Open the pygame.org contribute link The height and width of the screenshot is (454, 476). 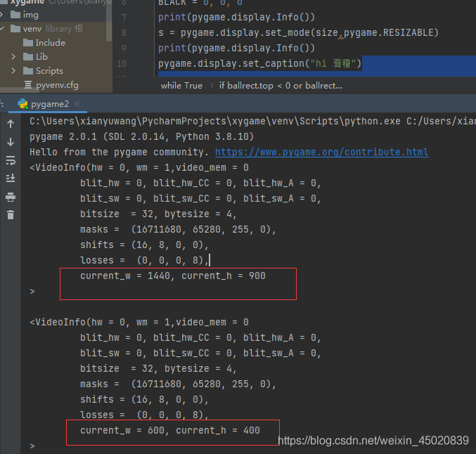tap(321, 152)
